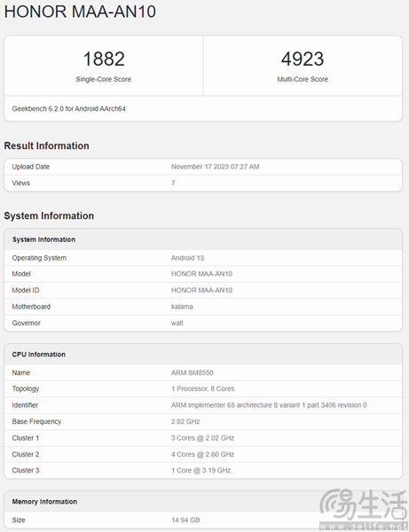
Task: Click the Model value HONOR MAA-AN10
Action: pos(201,274)
